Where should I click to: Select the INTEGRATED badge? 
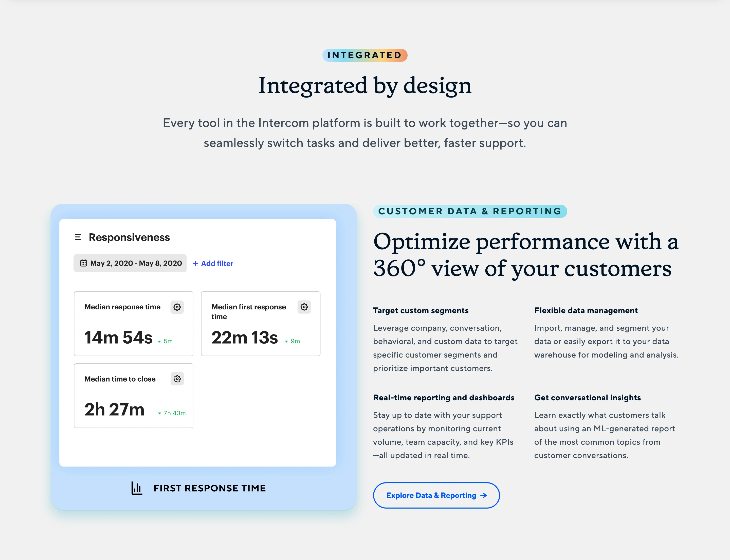click(364, 55)
